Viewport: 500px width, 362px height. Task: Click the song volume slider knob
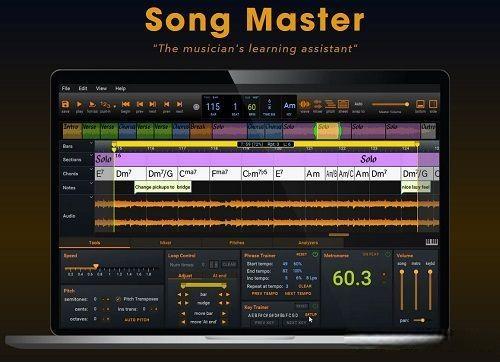coord(402,272)
